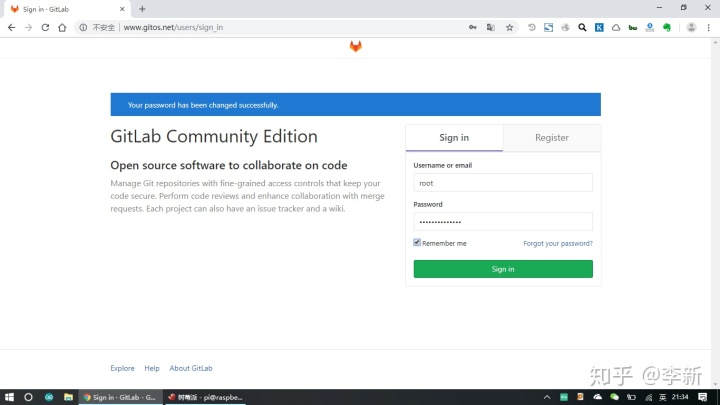The width and height of the screenshot is (720, 405).
Task: Click the browser forward arrow
Action: coord(28,28)
